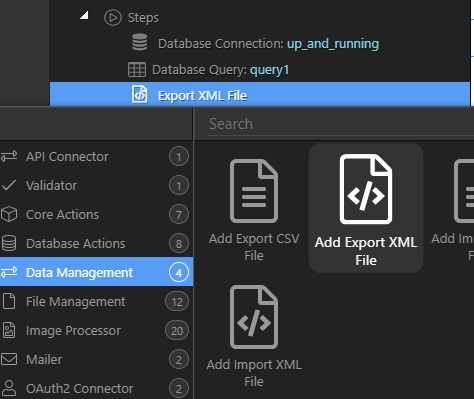Click the Image Processor picture icon
The width and height of the screenshot is (474, 399).
(x=9, y=330)
